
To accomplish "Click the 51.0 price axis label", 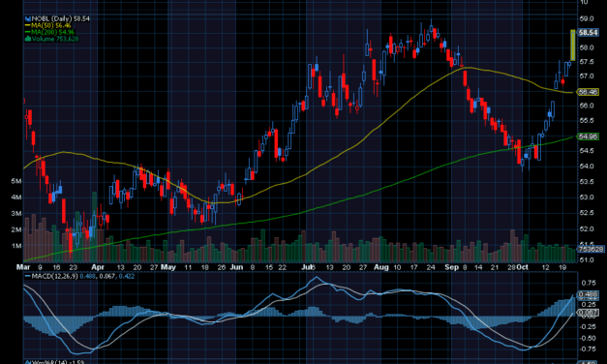I will [x=586, y=260].
